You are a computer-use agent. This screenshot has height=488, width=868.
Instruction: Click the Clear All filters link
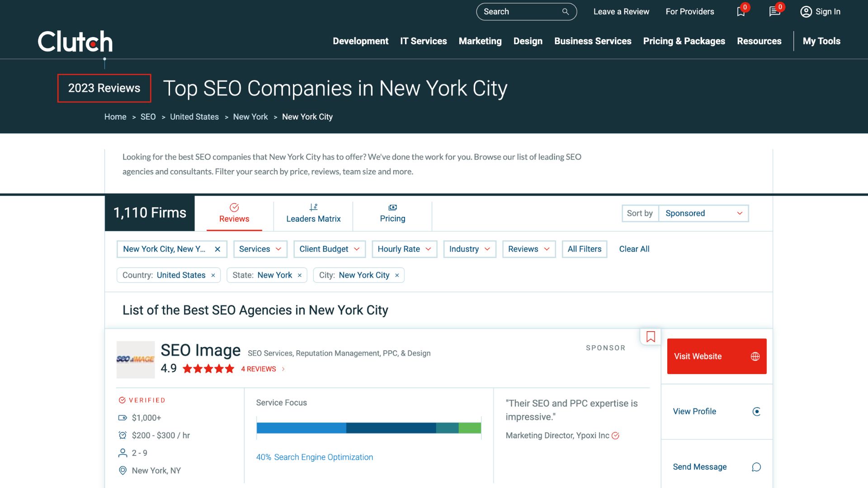click(634, 249)
